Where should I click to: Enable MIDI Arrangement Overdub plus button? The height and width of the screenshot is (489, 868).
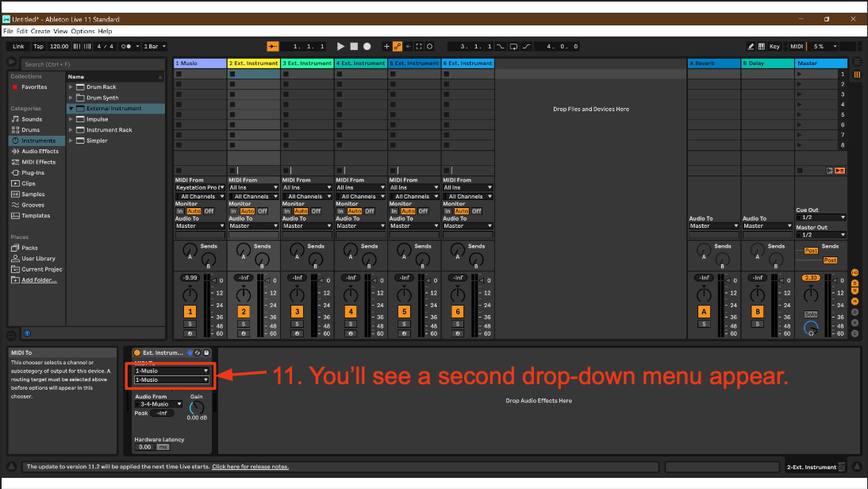(386, 47)
